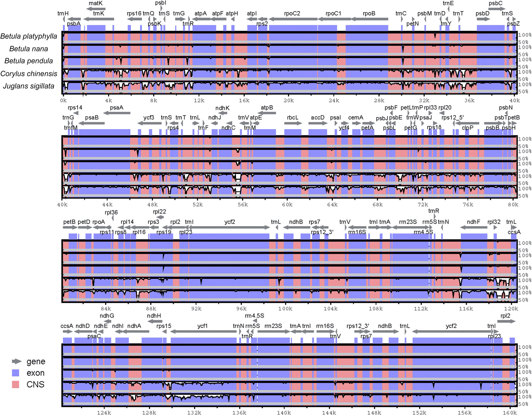Click the Betula nana species label

(29, 49)
